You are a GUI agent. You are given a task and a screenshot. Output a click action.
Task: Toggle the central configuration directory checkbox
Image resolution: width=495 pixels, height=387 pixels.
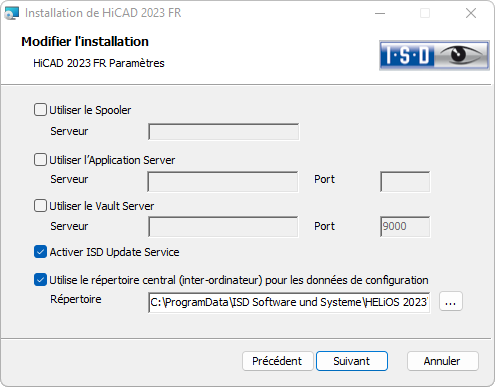pyautogui.click(x=40, y=280)
